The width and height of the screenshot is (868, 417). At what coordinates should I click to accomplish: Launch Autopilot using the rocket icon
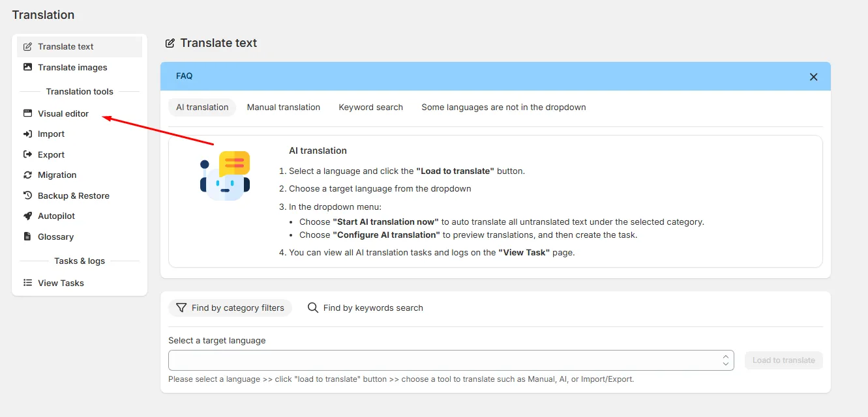tap(27, 216)
